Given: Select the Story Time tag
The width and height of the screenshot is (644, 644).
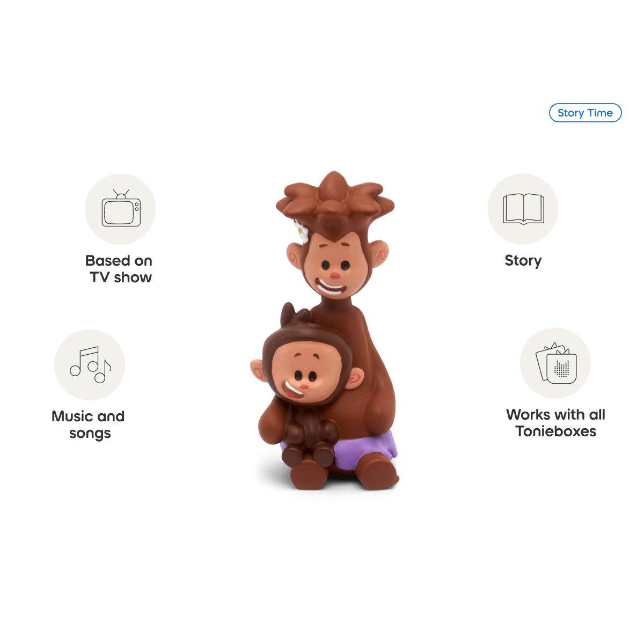Looking at the screenshot, I should (585, 113).
